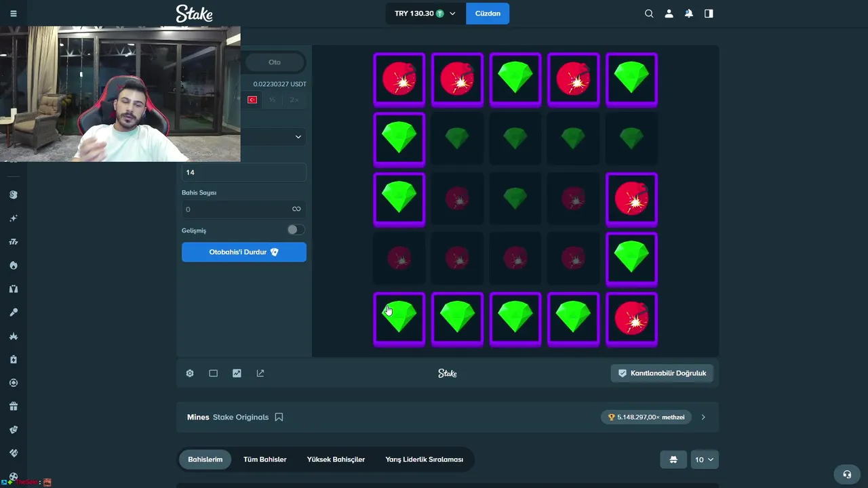
Task: Open the sparkle new releases sidebar icon
Action: (14, 218)
